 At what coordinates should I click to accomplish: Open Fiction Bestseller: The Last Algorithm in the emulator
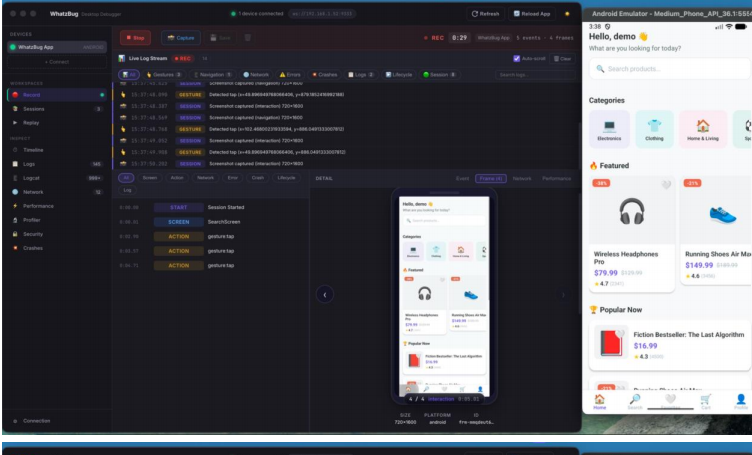click(670, 345)
